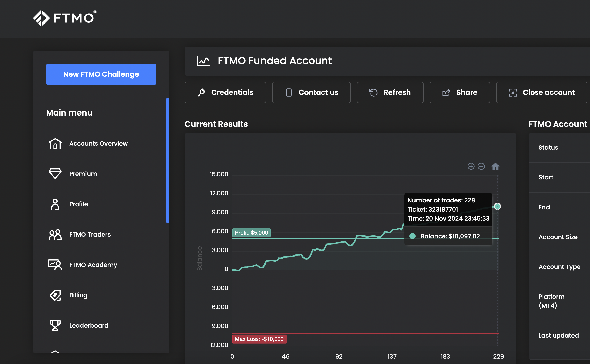The width and height of the screenshot is (590, 364).
Task: Click the Main menu heading
Action: [69, 113]
